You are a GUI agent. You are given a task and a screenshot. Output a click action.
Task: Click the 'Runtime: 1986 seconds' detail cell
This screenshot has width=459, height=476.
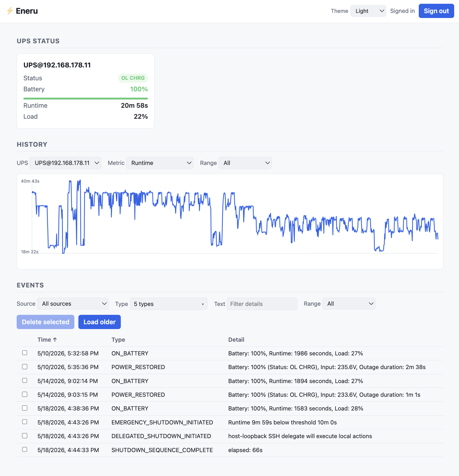point(296,353)
